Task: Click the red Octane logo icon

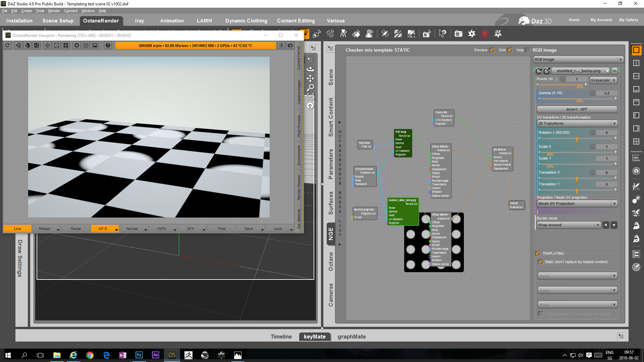Action: pyautogui.click(x=485, y=34)
